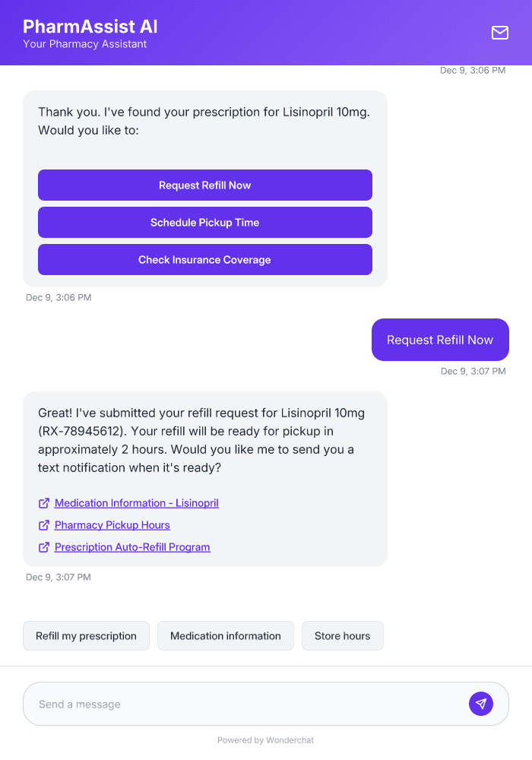Click the external link icon beside Medication Information
The width and height of the screenshot is (532, 760).
(44, 503)
